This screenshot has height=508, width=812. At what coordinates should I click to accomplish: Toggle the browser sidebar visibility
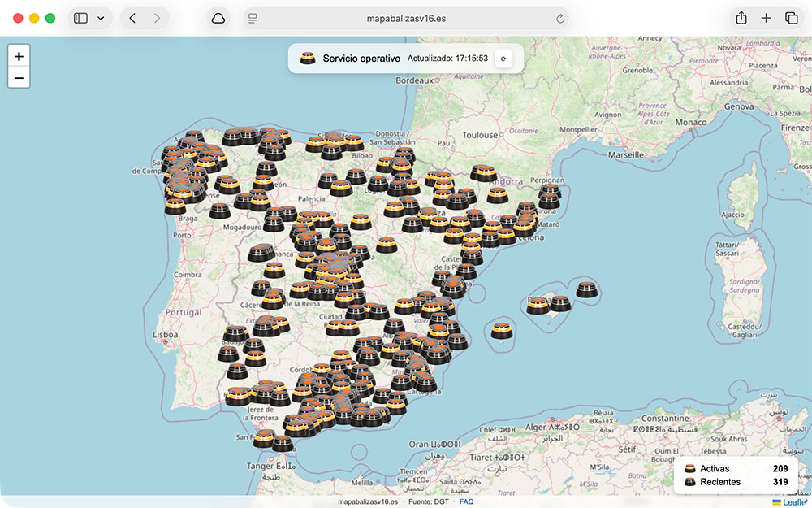tap(79, 17)
